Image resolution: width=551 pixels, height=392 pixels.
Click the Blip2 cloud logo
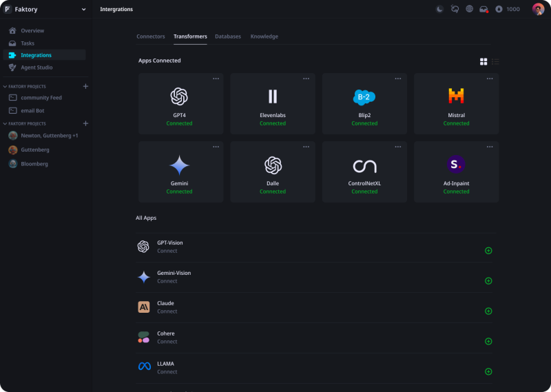tap(364, 97)
